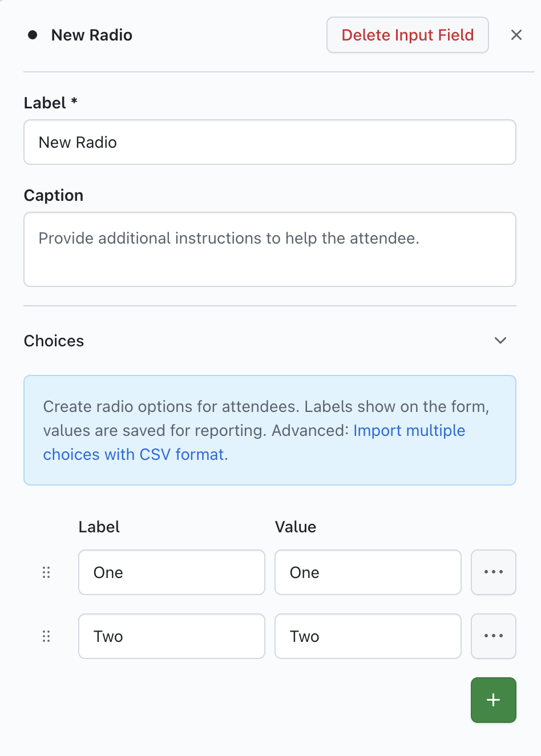Collapse the Choices section chevron
541x756 pixels.
coord(500,341)
